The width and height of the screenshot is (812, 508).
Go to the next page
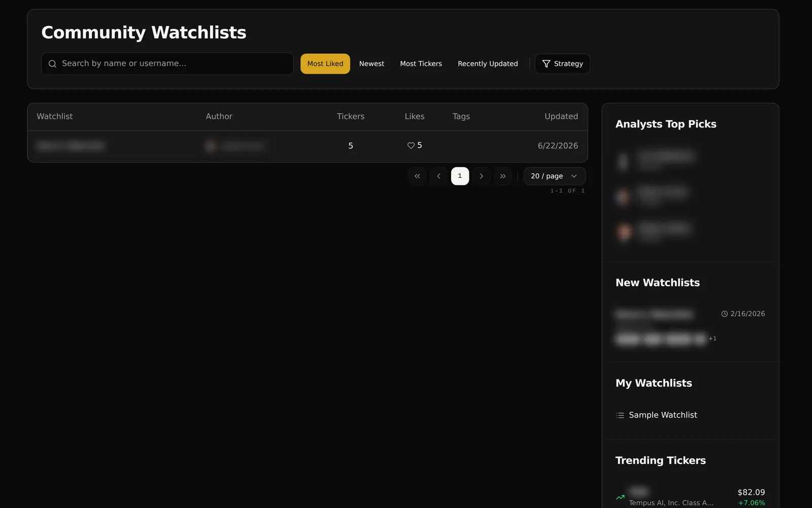(x=481, y=176)
